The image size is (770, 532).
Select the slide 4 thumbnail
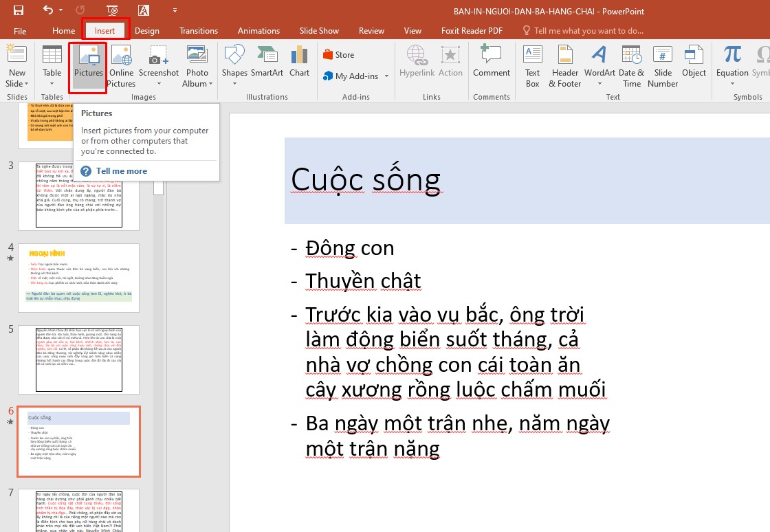click(x=78, y=277)
